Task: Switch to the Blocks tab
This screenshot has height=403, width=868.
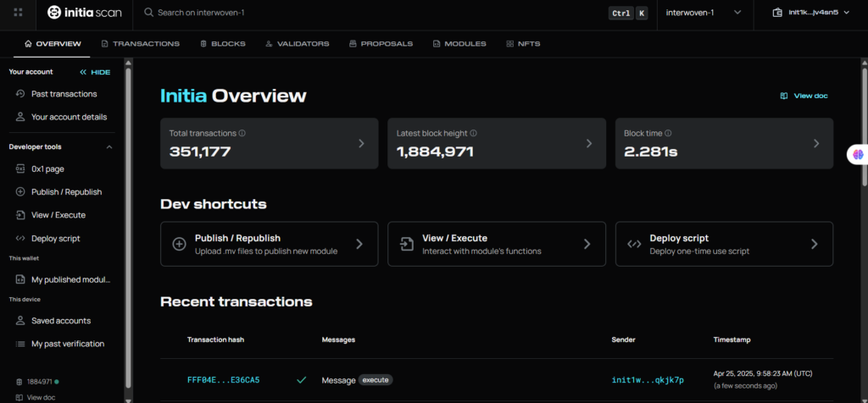Action: [x=223, y=44]
